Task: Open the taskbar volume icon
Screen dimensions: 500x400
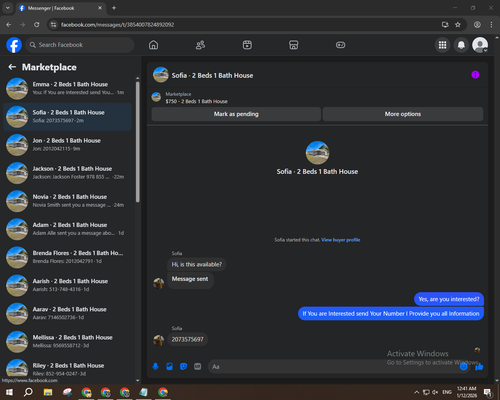Action: coord(435,392)
